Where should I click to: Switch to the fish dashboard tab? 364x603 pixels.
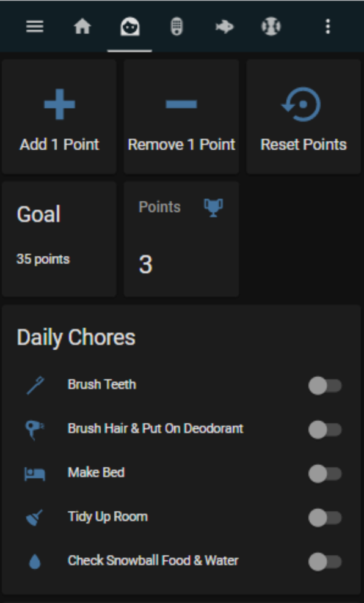pyautogui.click(x=224, y=26)
